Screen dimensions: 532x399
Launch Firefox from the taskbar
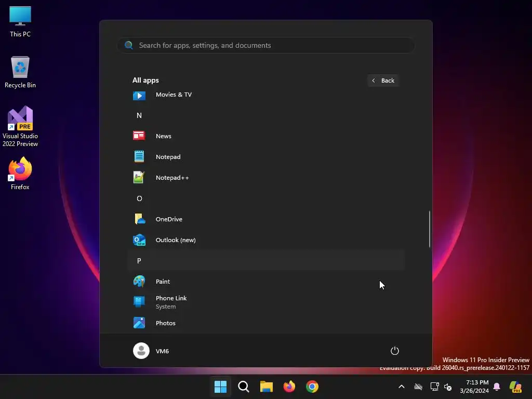[289, 387]
